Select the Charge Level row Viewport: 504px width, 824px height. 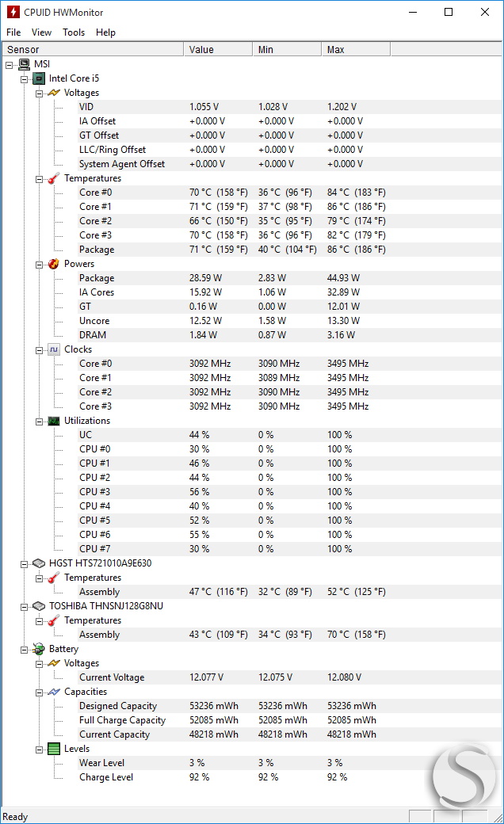pyautogui.click(x=106, y=777)
